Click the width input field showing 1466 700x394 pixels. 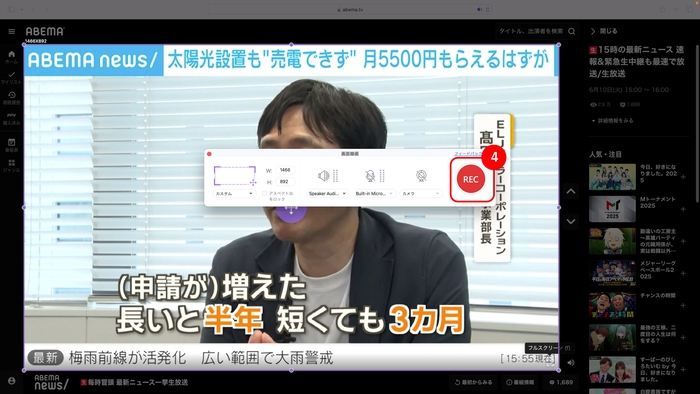(285, 170)
